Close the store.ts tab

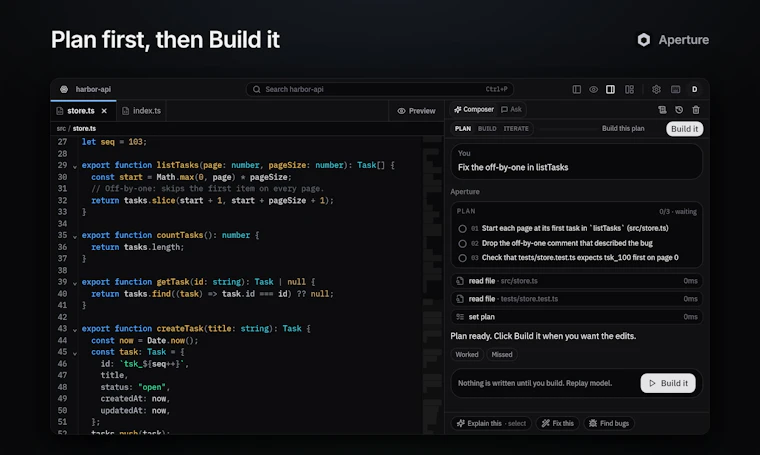(104, 111)
